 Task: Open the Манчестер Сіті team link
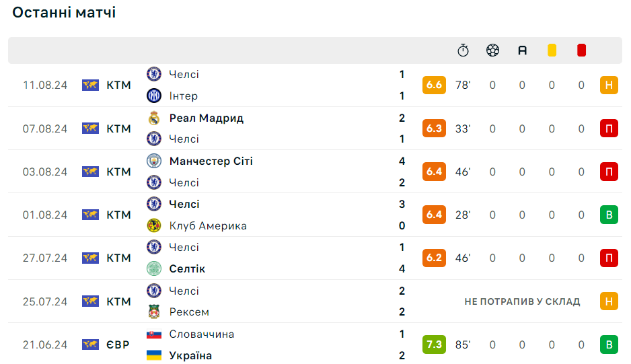[211, 161]
